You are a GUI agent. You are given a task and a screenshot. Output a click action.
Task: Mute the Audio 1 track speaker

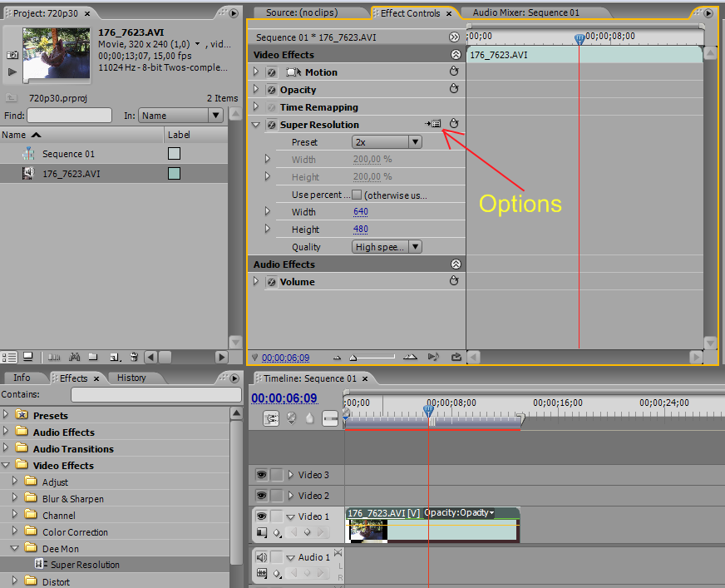(x=261, y=557)
